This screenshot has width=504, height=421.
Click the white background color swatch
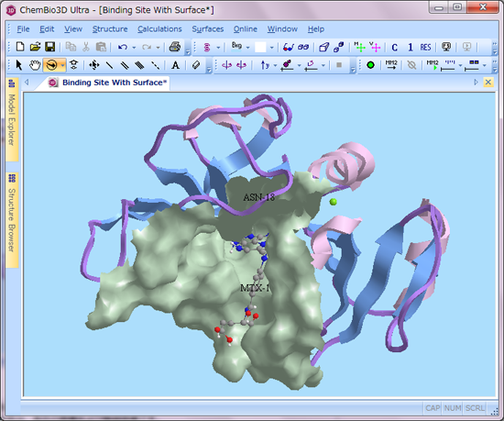[260, 48]
